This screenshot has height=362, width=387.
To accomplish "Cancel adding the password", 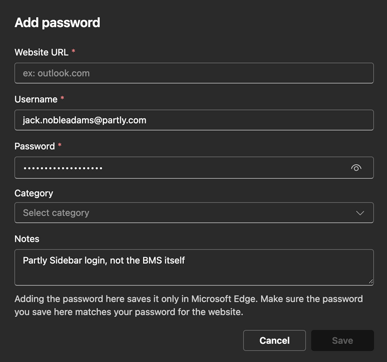I will (274, 340).
